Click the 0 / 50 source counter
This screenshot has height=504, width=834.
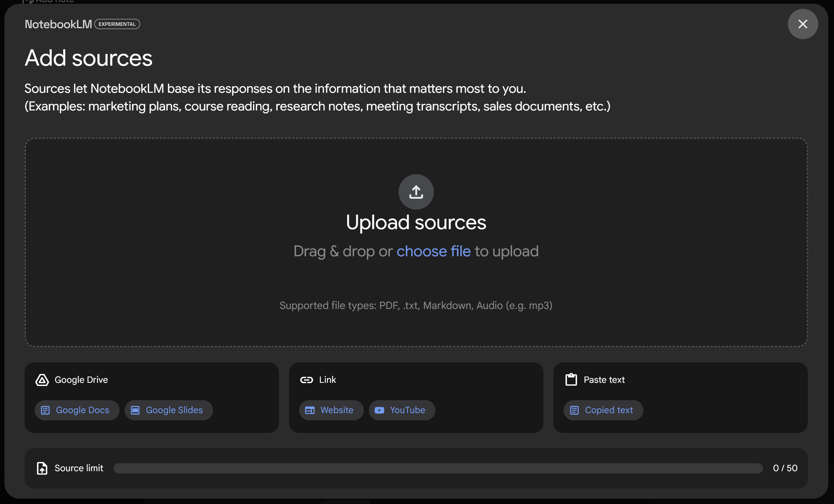tap(785, 468)
